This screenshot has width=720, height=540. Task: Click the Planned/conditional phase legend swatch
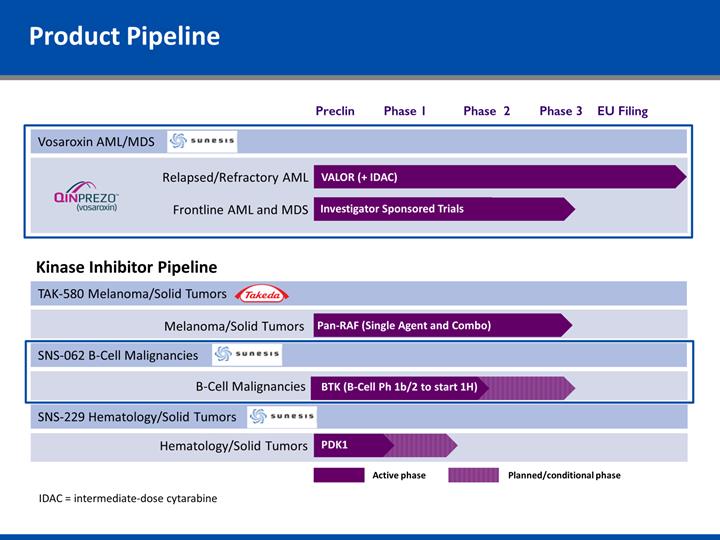[473, 475]
